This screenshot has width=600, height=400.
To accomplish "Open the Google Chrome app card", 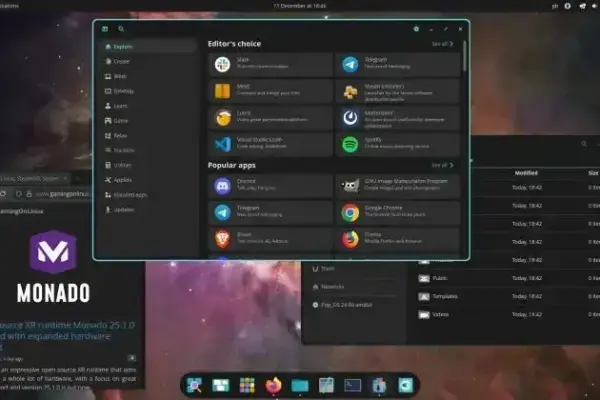I will point(398,212).
